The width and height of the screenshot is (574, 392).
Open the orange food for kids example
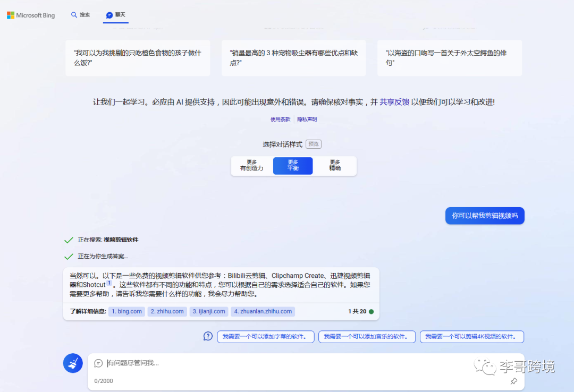(138, 58)
